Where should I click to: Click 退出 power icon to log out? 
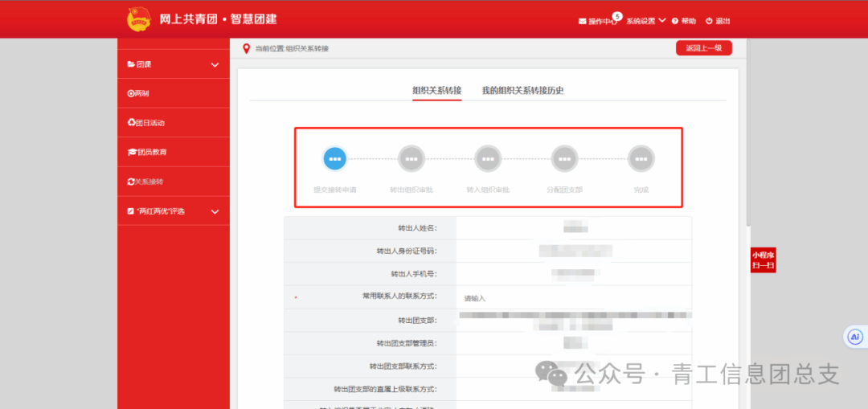pos(709,21)
